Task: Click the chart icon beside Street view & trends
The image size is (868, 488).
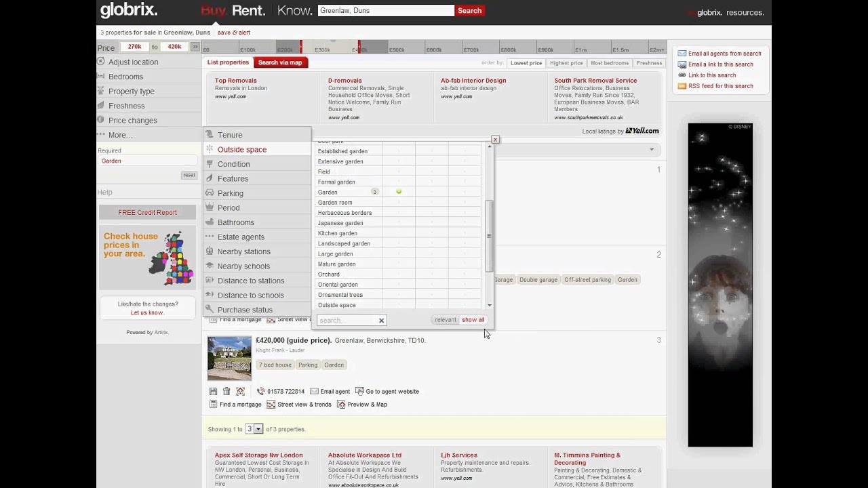Action: [271, 405]
